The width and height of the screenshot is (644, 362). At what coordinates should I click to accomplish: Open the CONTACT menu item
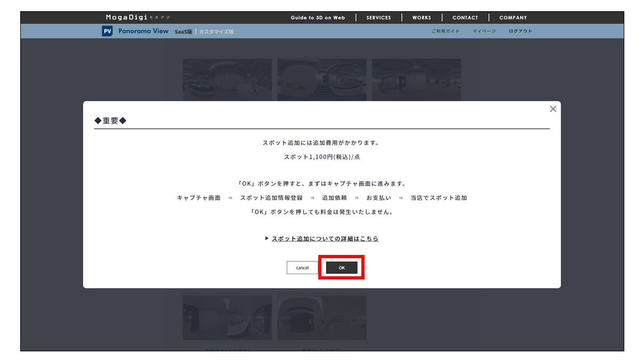(465, 18)
